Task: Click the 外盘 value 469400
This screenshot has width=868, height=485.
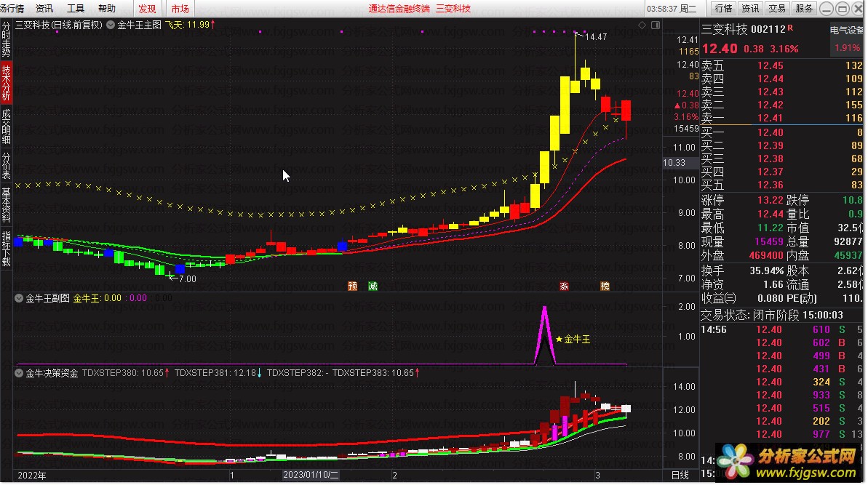Action: [766, 255]
